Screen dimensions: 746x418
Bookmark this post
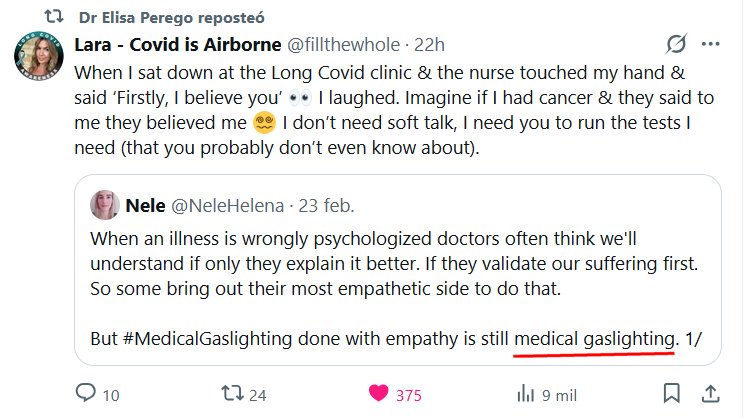(x=672, y=394)
